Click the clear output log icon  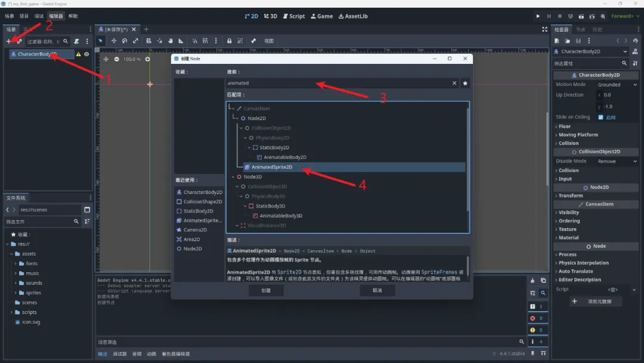click(x=532, y=281)
